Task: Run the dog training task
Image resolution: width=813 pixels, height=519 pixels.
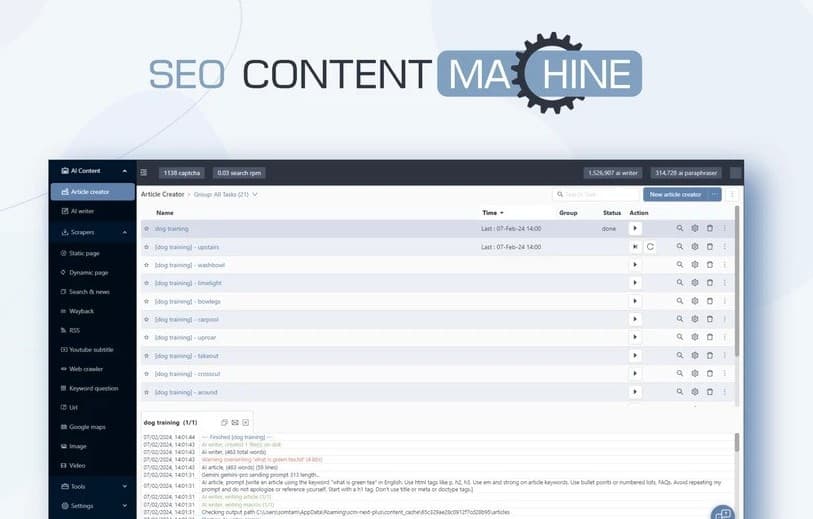Action: (635, 229)
